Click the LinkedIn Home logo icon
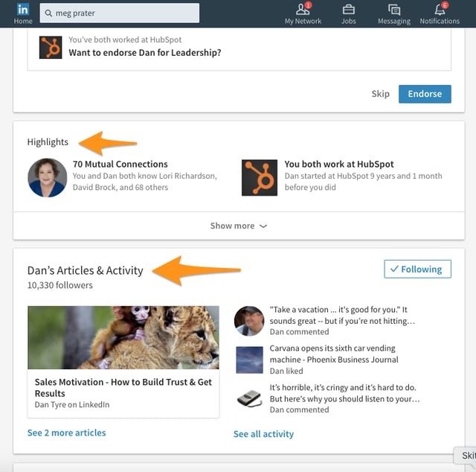The height and width of the screenshot is (472, 476). tap(23, 10)
